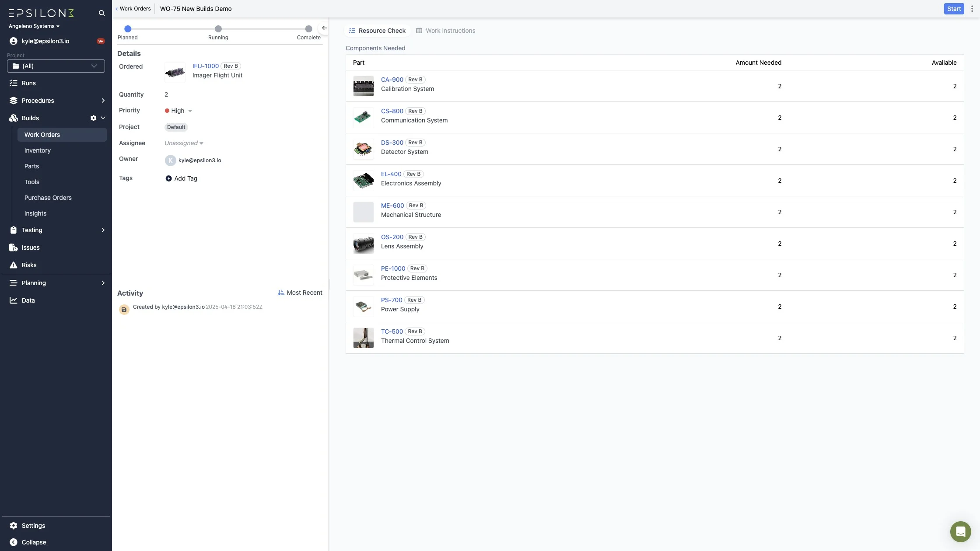980x551 pixels.
Task: Click the Lens Assembly part thumbnail
Action: click(x=364, y=244)
